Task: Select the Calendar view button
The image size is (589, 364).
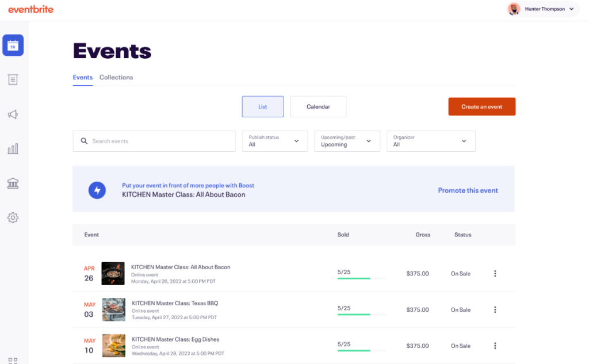Action: click(318, 107)
